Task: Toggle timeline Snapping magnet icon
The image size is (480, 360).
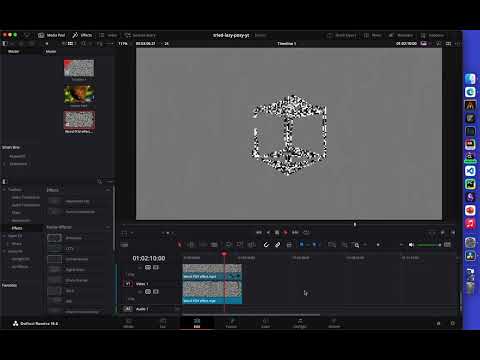Action: [x=266, y=245]
